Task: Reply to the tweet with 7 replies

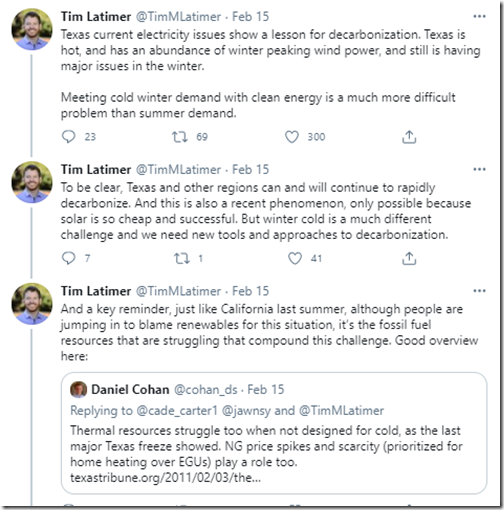Action: pyautogui.click(x=69, y=258)
